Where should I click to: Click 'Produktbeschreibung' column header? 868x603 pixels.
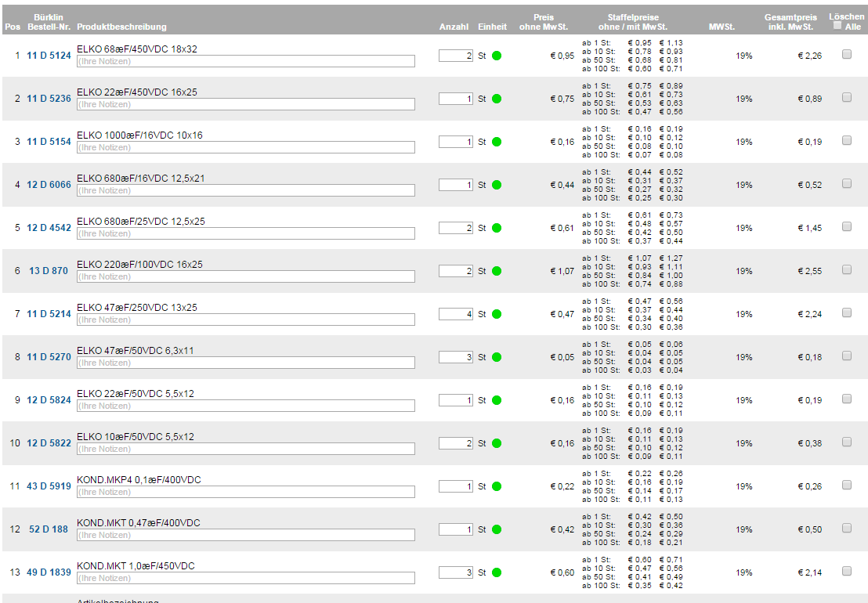point(121,27)
